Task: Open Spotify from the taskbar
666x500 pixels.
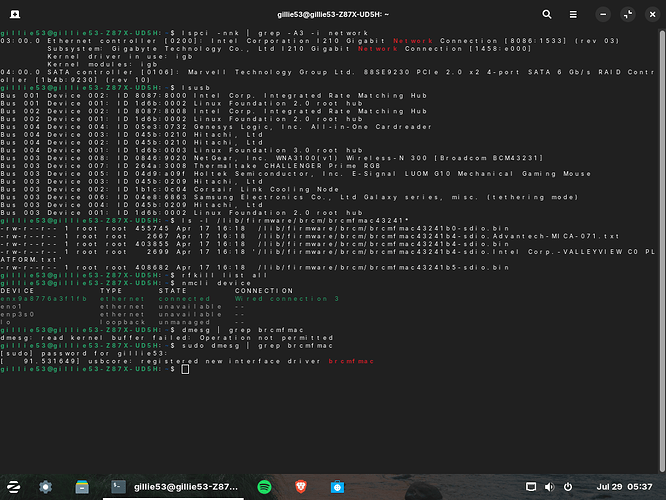Action: coord(264,487)
